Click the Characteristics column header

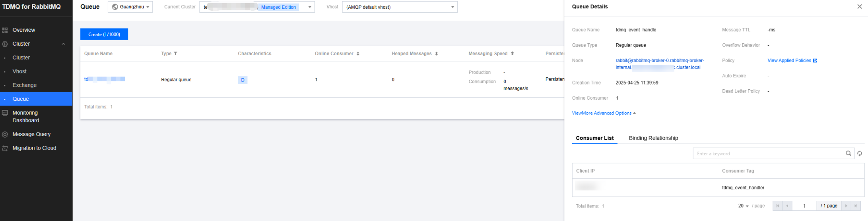pos(254,54)
